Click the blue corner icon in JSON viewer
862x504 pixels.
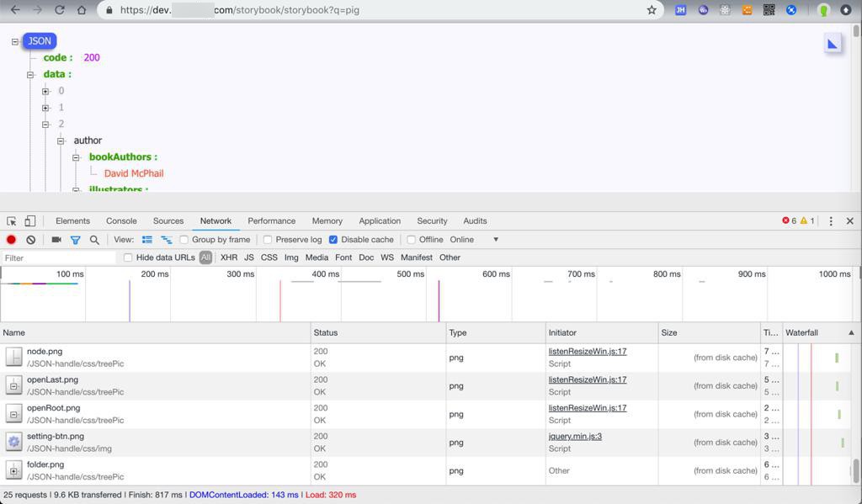pos(833,44)
